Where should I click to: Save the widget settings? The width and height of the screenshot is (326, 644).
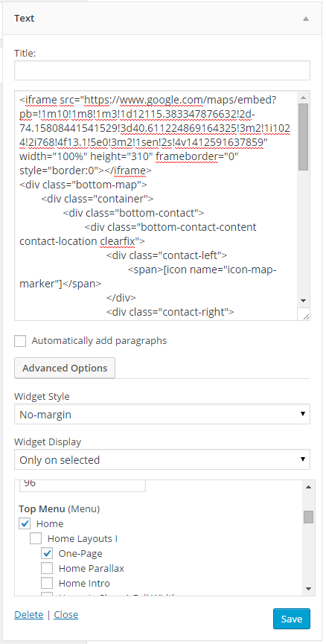pyautogui.click(x=292, y=619)
